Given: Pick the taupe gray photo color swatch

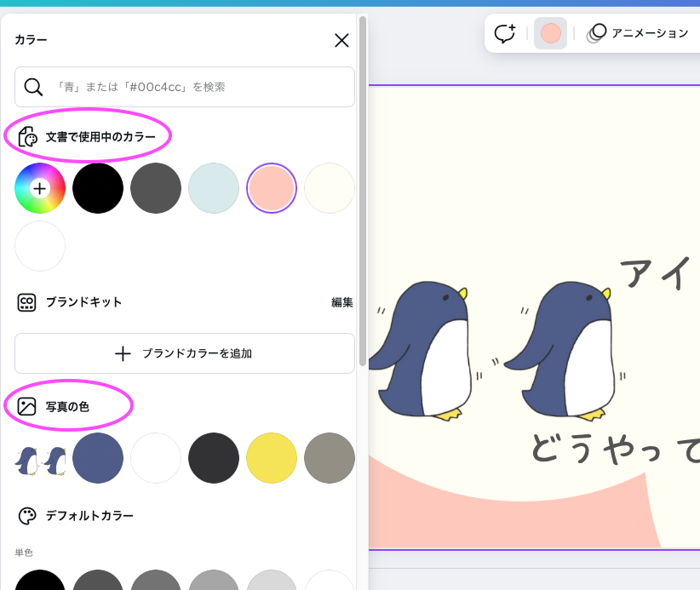Looking at the screenshot, I should tap(330, 458).
